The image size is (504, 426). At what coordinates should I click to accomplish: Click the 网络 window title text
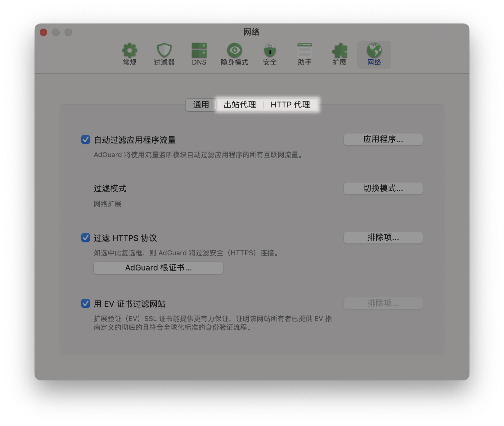point(251,32)
